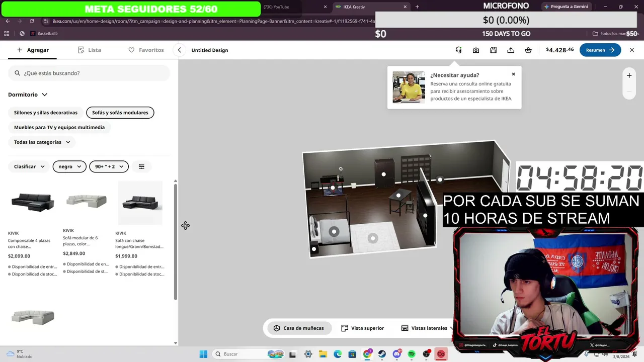The width and height of the screenshot is (644, 362).
Task: Switch to the Agregar tab
Action: (x=33, y=50)
